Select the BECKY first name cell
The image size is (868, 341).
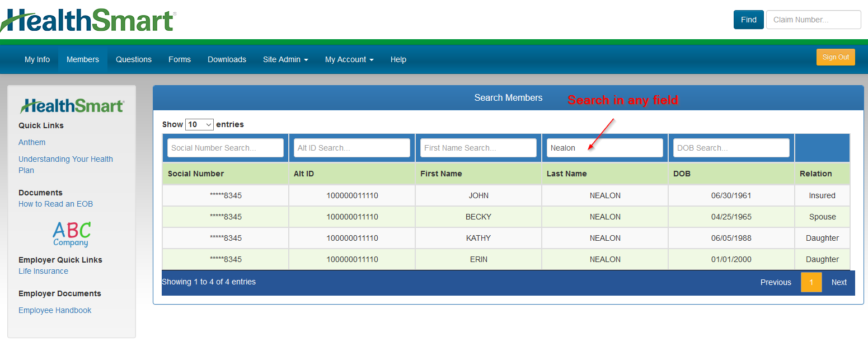(478, 217)
